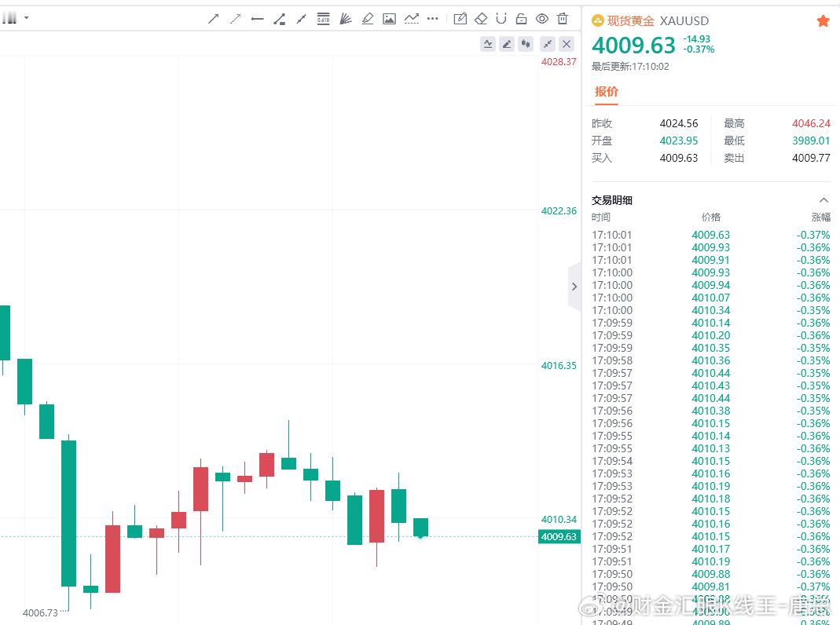Select the 报价 tab

(x=607, y=92)
